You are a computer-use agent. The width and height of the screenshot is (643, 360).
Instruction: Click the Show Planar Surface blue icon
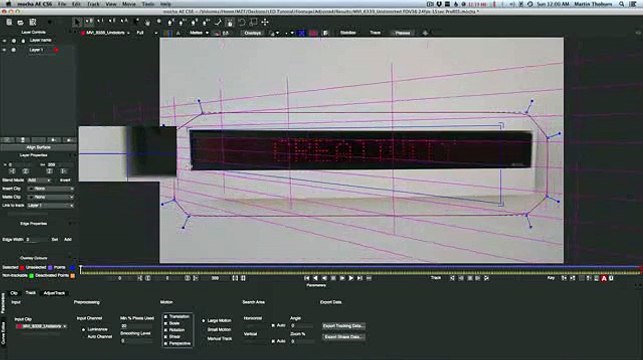coord(301,33)
